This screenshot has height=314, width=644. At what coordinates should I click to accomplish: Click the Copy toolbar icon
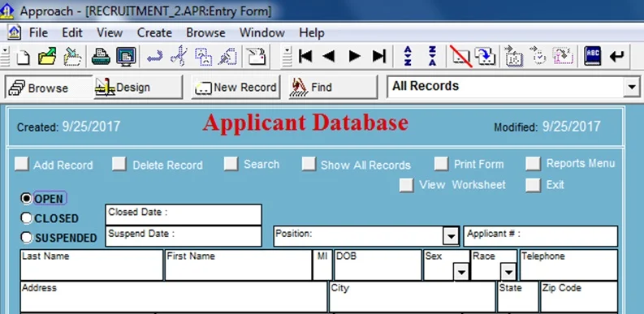(203, 57)
